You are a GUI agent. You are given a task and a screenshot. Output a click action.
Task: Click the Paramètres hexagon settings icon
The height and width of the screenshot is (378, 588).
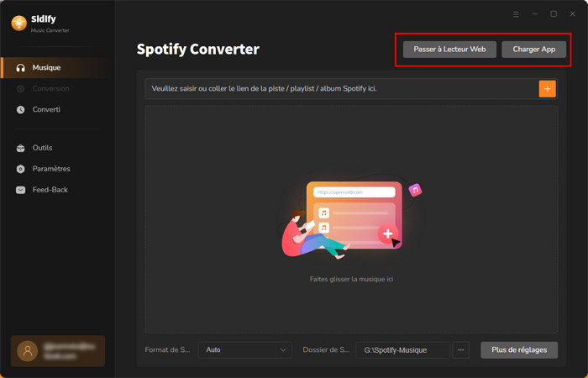[x=21, y=169]
